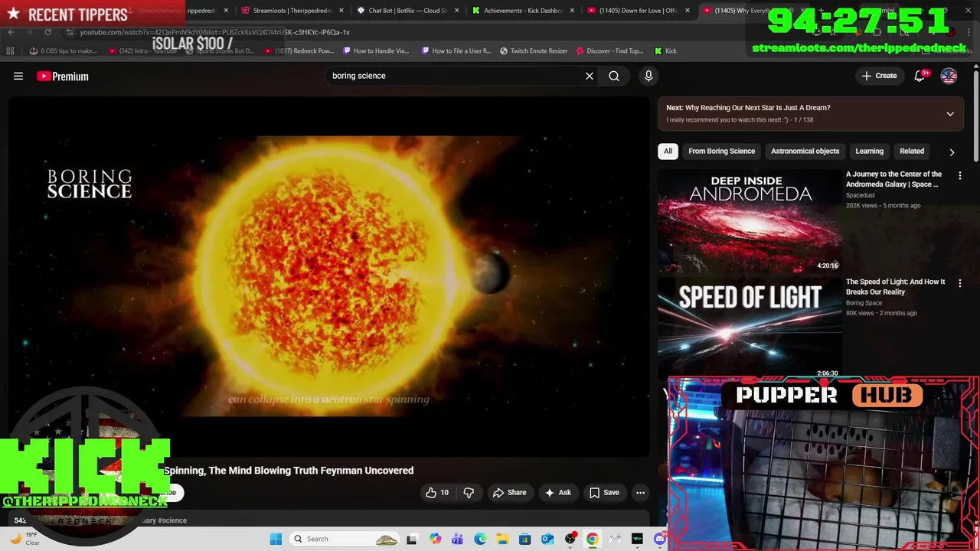Open more options for the Andromeda video
This screenshot has width=980, height=551.
(x=960, y=176)
